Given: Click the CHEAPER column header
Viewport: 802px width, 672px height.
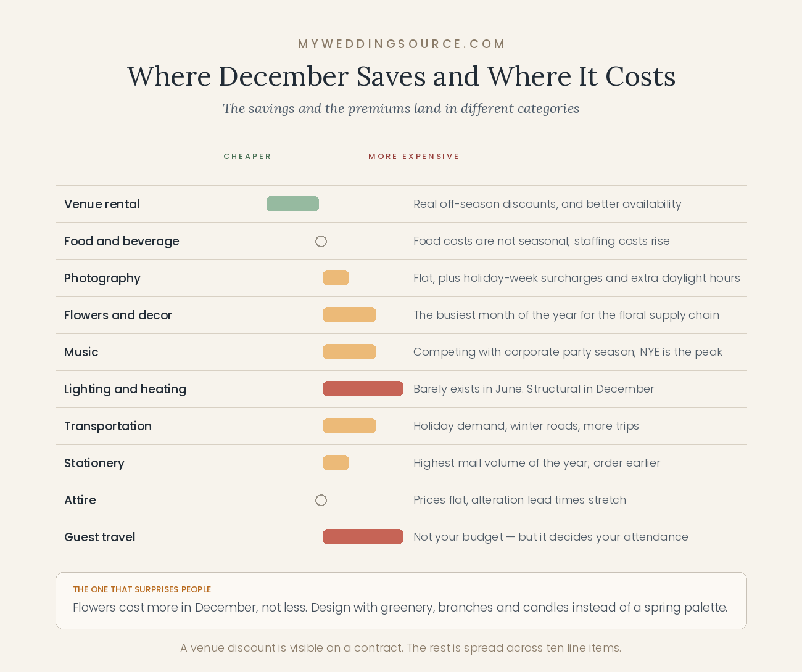Looking at the screenshot, I should 247,156.
